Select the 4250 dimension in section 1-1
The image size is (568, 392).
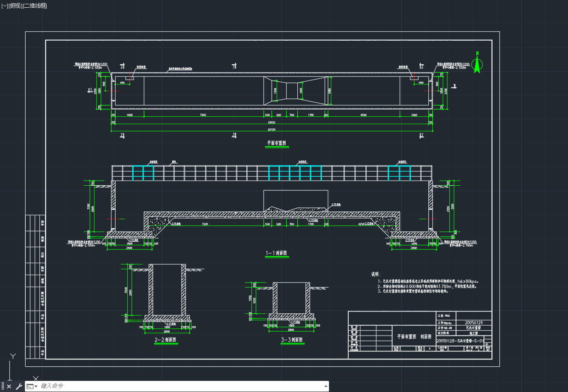(362, 224)
